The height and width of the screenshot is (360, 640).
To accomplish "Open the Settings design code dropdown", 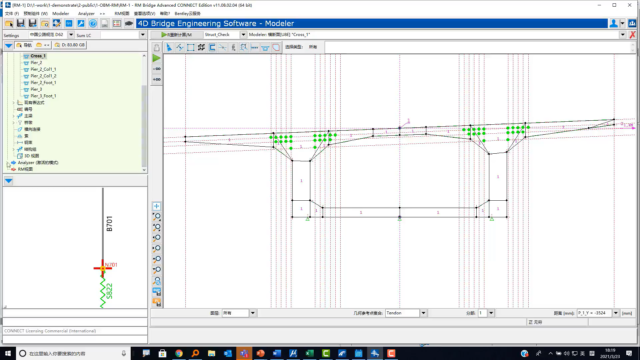I will click(71, 35).
